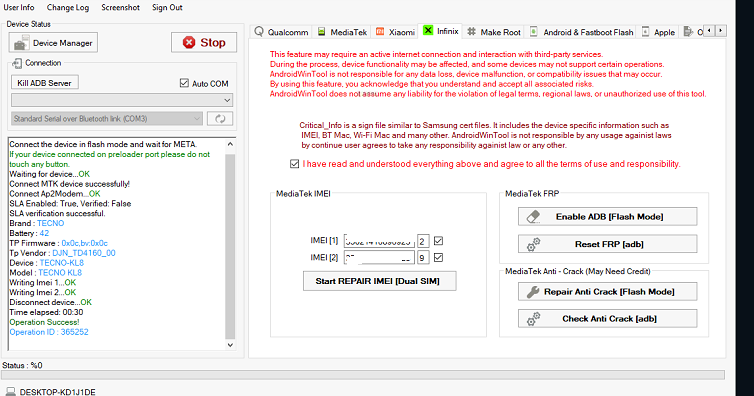Click the SLA verification successful line

coord(57,213)
